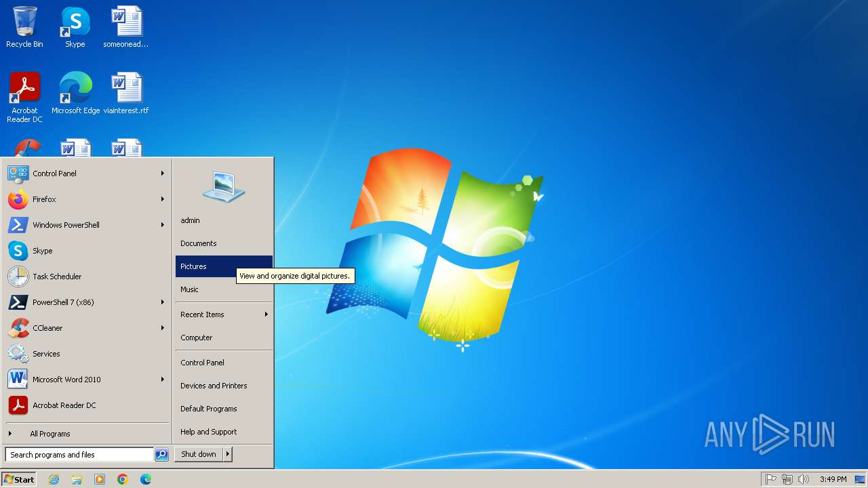Image resolution: width=868 pixels, height=488 pixels.
Task: Open Computer from the Start menu
Action: pos(224,338)
